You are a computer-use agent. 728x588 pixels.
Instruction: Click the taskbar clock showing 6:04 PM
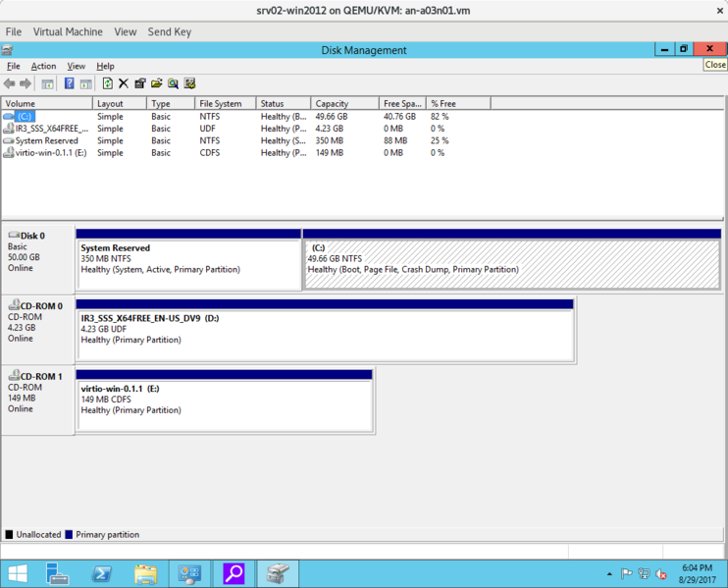point(697,573)
